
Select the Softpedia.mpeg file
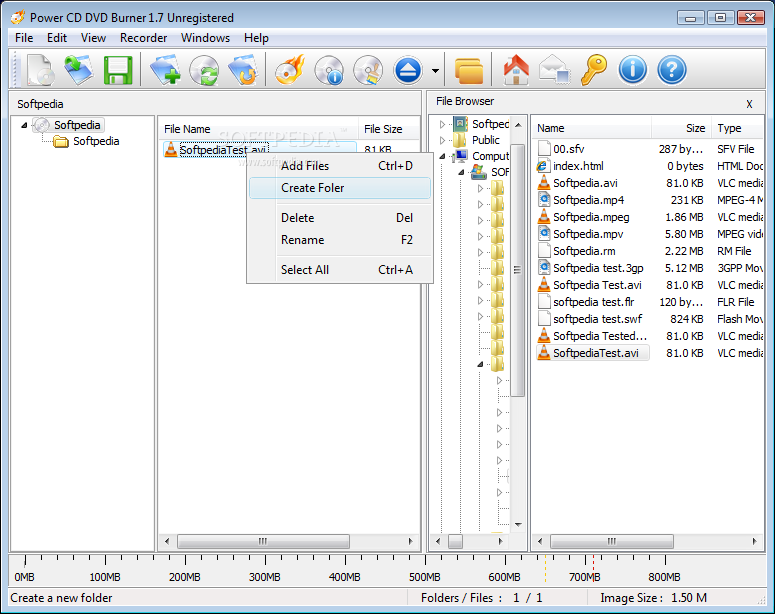591,217
